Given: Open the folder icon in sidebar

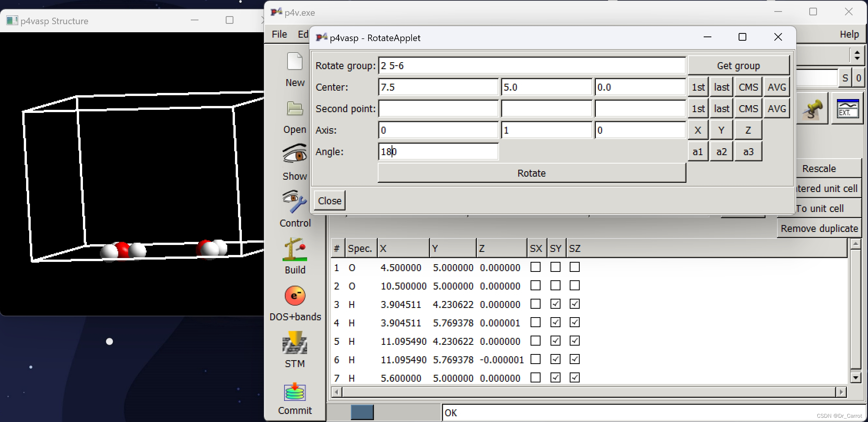Looking at the screenshot, I should coord(295,109).
